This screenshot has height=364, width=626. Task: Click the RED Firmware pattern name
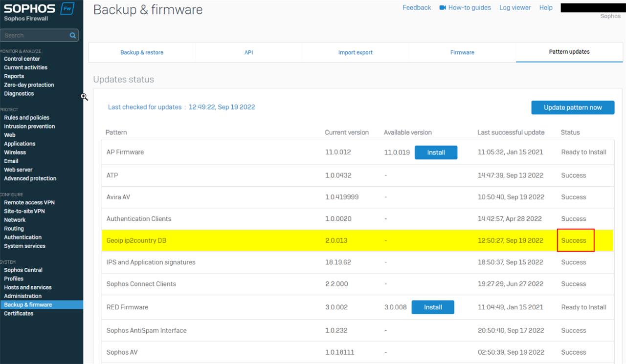click(127, 307)
